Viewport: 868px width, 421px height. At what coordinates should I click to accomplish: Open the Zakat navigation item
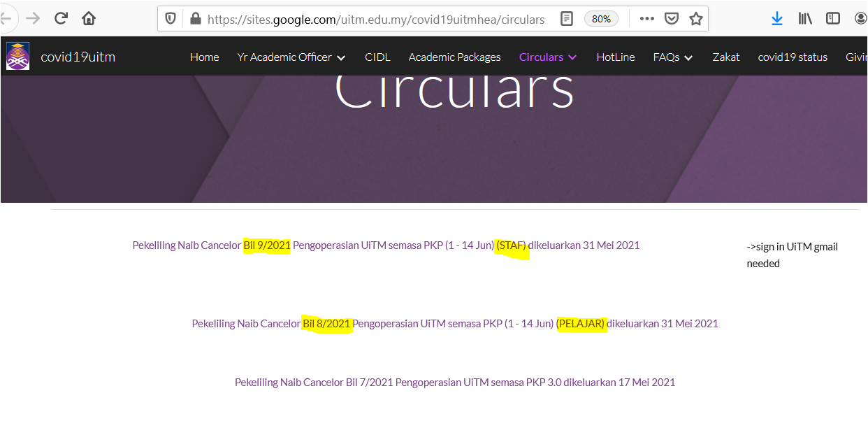click(x=726, y=57)
